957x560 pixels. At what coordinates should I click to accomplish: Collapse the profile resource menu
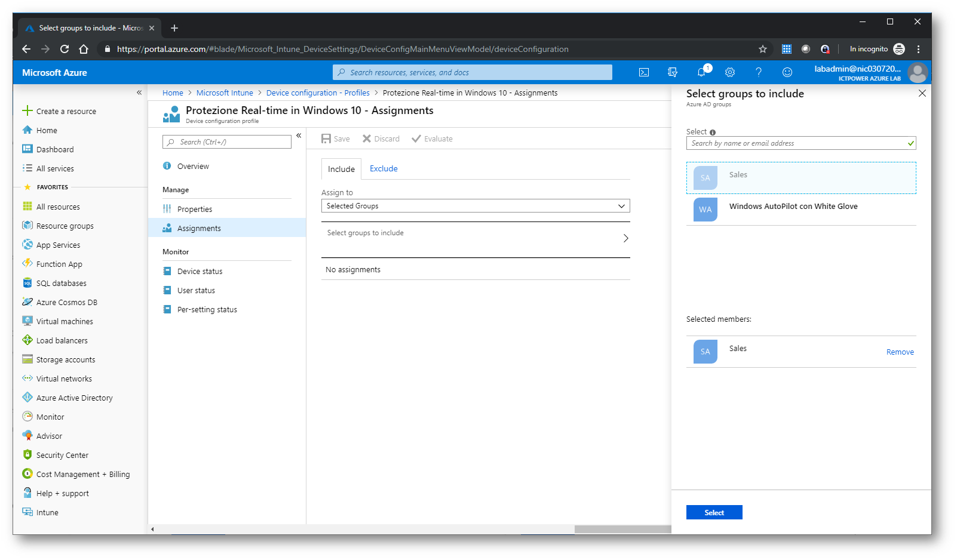click(299, 136)
